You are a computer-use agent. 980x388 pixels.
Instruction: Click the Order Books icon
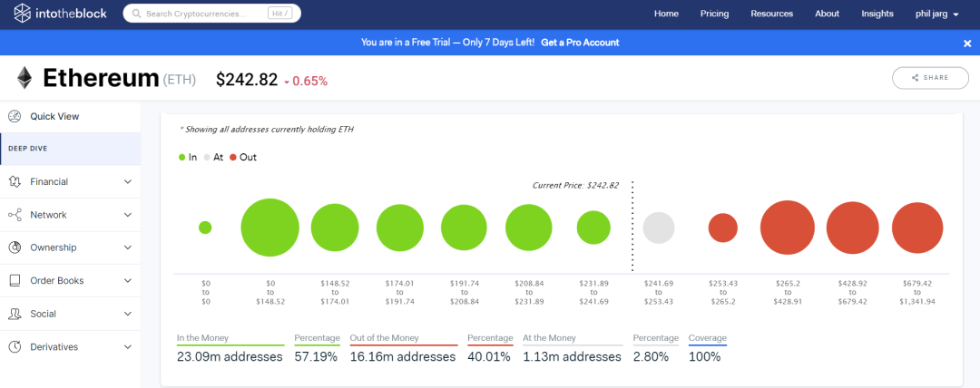point(15,280)
